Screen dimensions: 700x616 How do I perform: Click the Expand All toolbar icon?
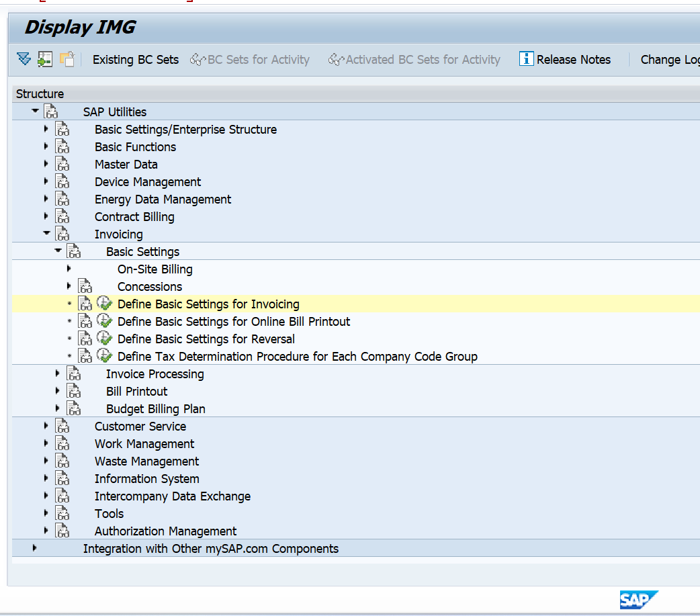coord(24,59)
